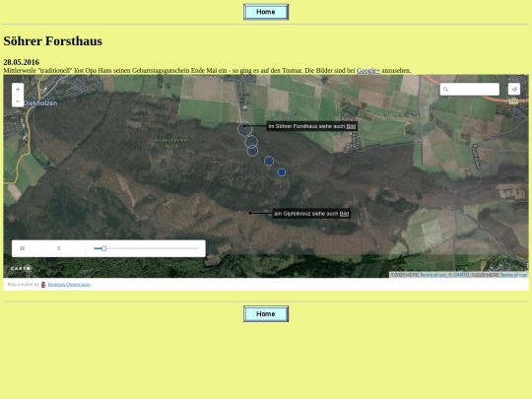The height and width of the screenshot is (399, 532).
Task: Open the Google+ pictures link
Action: [368, 71]
